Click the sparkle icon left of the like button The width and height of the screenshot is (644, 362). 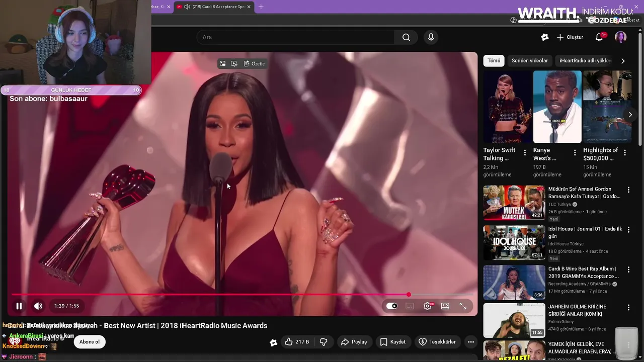[x=273, y=342]
